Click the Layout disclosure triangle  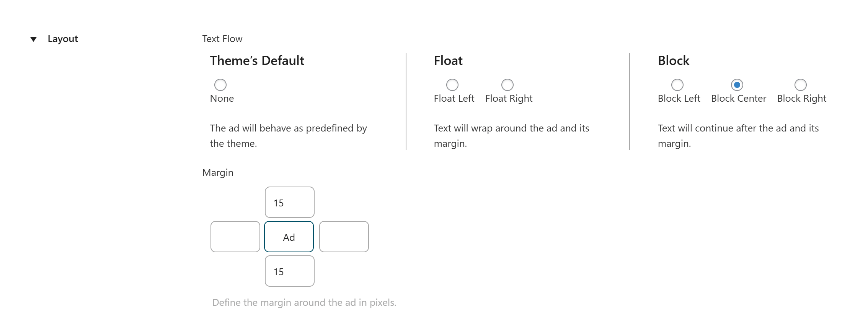coord(33,39)
